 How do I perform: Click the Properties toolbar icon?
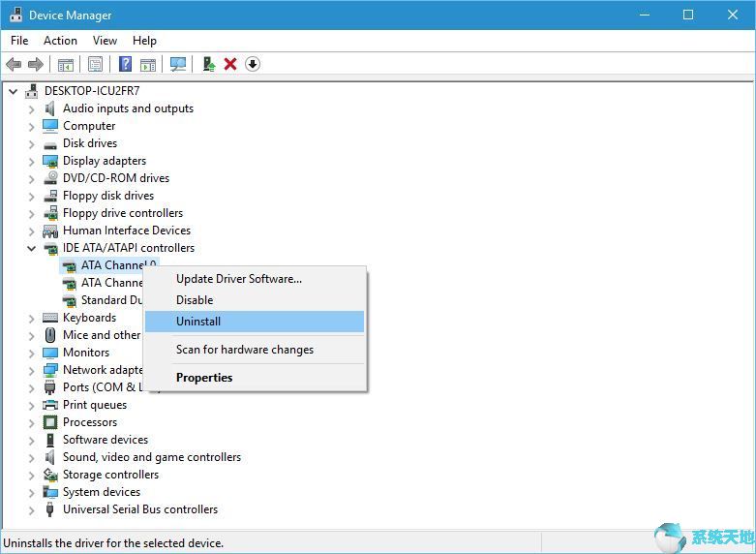coord(95,64)
